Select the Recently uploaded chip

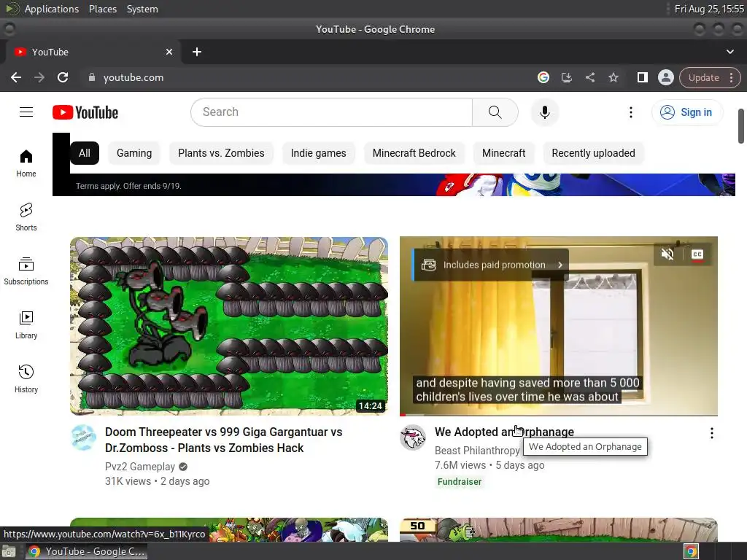[593, 153]
